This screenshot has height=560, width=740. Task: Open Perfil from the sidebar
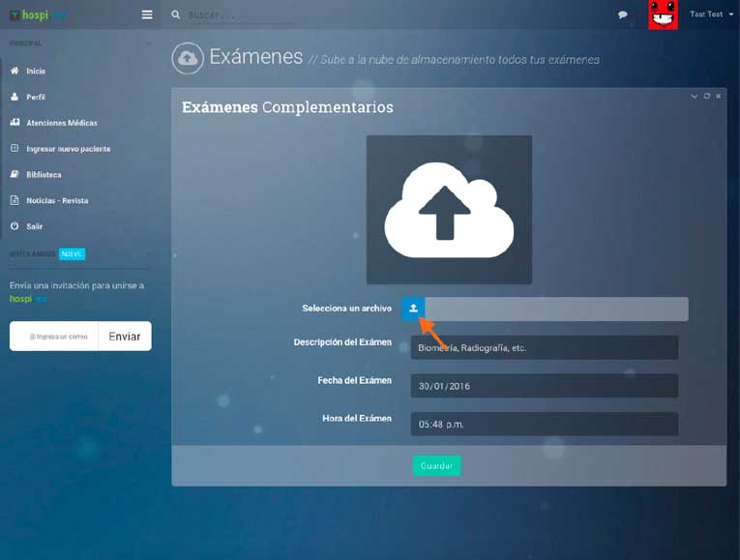35,98
